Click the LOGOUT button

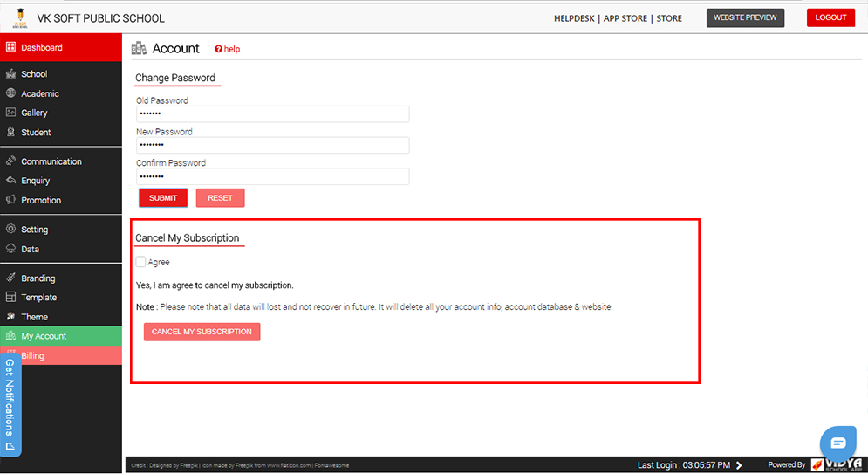830,17
